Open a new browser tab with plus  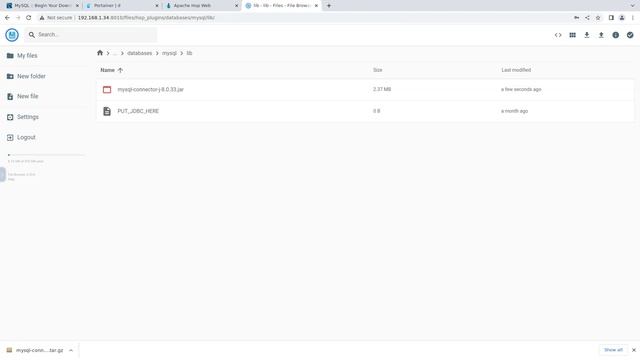[x=329, y=6]
